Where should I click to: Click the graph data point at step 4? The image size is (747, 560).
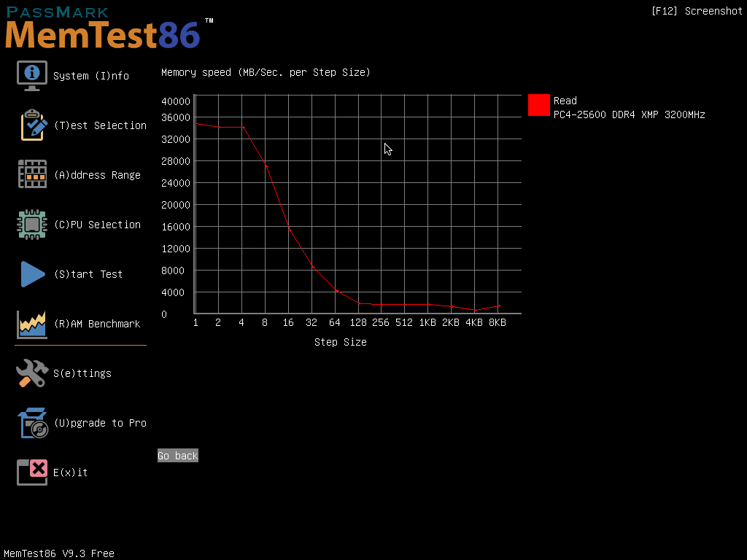(x=243, y=127)
